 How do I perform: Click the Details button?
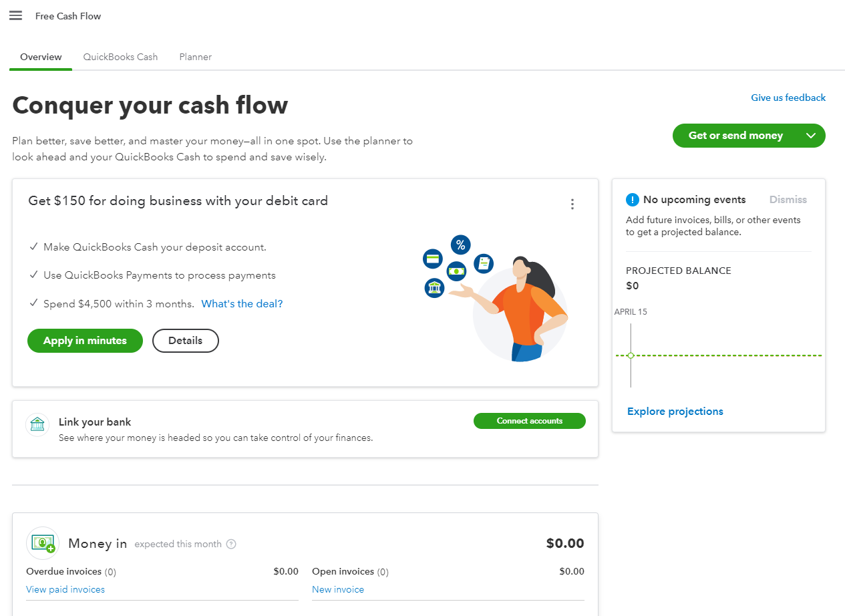click(x=185, y=341)
